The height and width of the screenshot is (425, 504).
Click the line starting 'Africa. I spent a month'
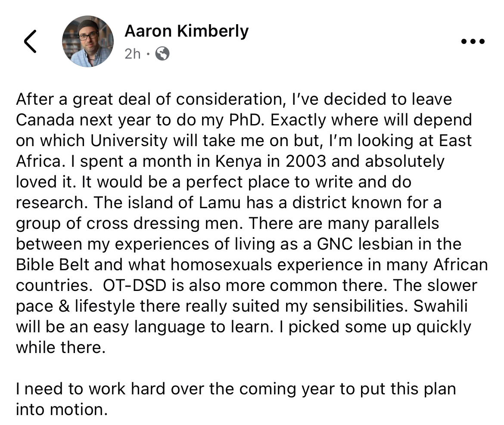pos(230,161)
